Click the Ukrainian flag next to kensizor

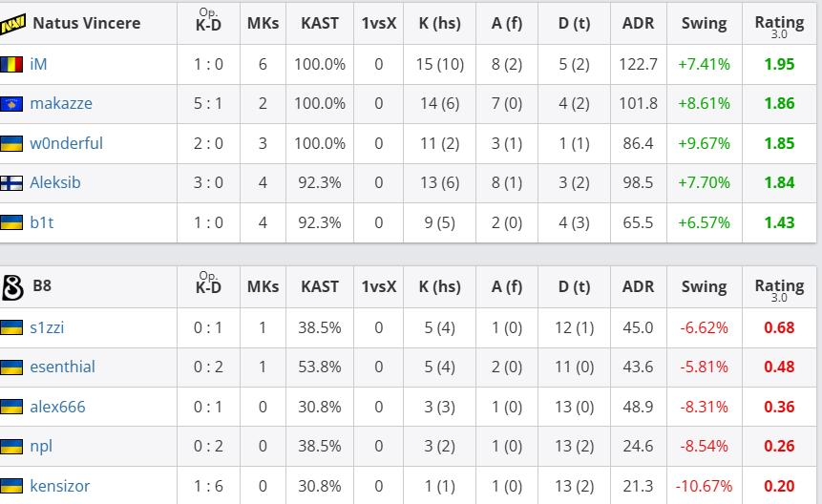click(x=11, y=486)
